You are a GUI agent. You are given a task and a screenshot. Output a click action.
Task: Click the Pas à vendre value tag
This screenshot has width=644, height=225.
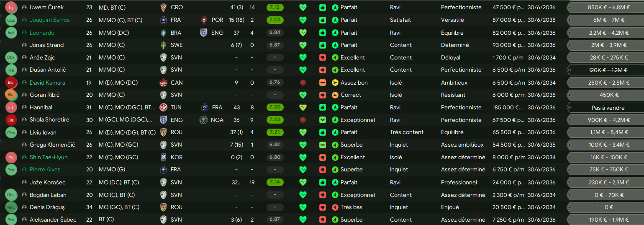pos(608,108)
